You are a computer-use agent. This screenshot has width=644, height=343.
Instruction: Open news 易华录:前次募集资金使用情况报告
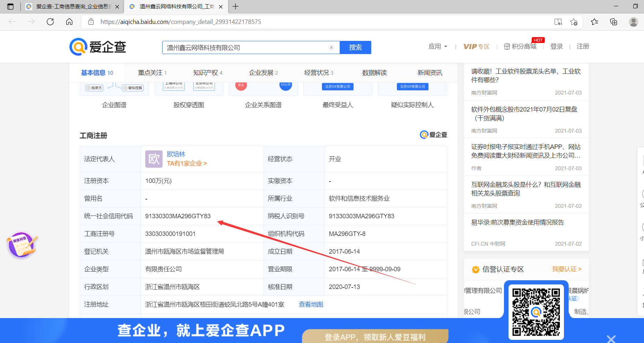click(x=517, y=222)
